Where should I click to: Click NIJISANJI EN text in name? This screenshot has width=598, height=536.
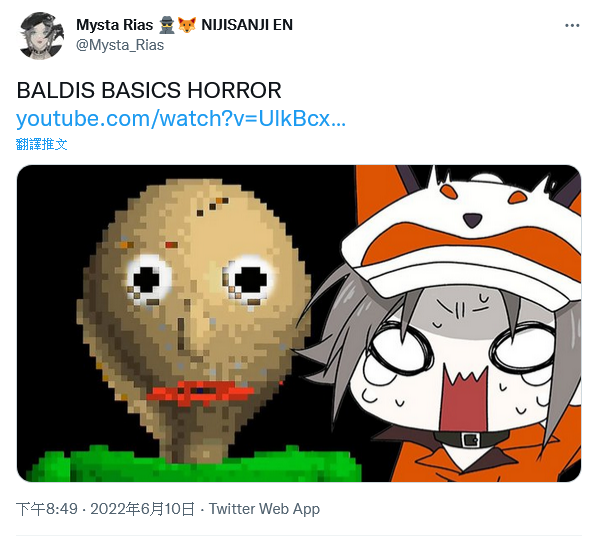[247, 25]
